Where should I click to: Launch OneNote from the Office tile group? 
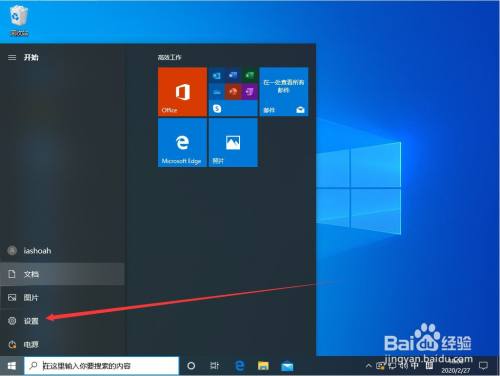pyautogui.click(x=249, y=92)
